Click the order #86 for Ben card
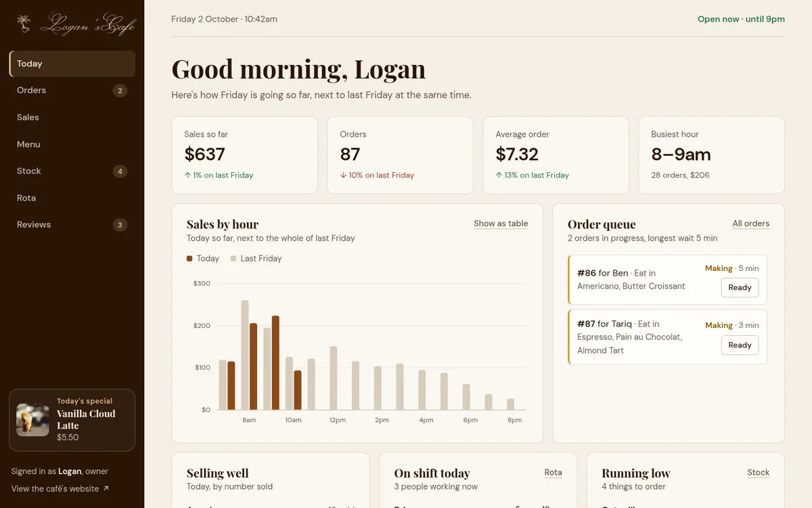This screenshot has height=508, width=812. tap(667, 280)
